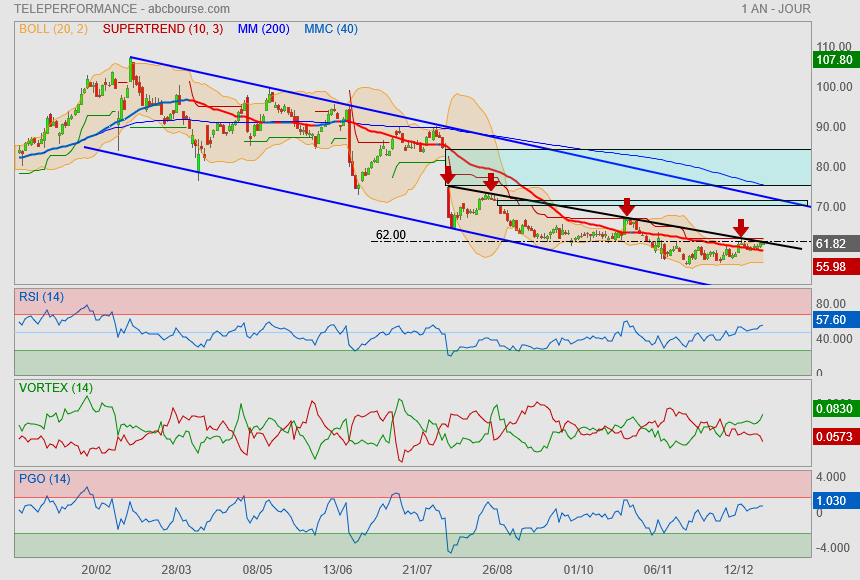Click the third red down arrow from left
The width and height of the screenshot is (860, 580).
click(x=627, y=207)
